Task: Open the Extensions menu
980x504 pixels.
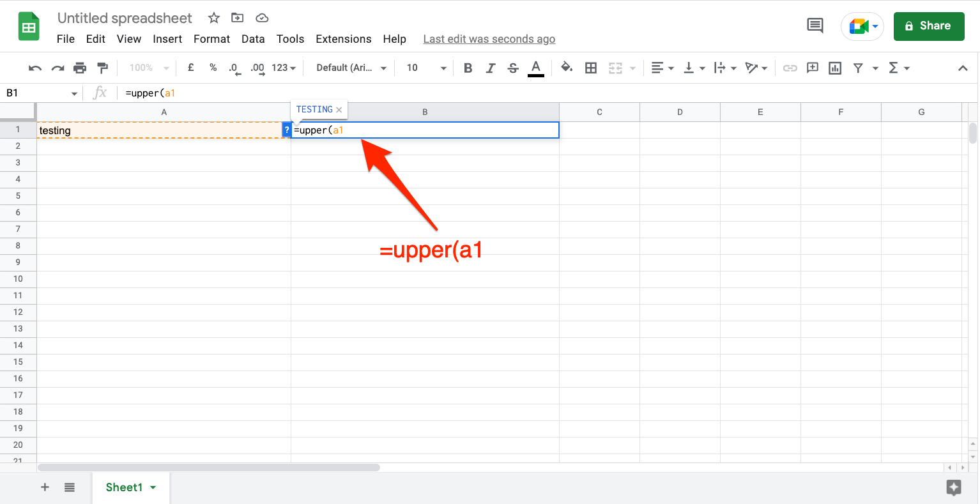Action: pyautogui.click(x=343, y=39)
